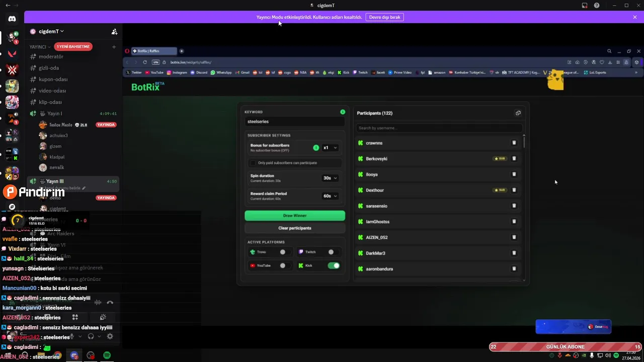Click the green info icon beside KEYWORD
644x362 pixels.
coord(343,112)
